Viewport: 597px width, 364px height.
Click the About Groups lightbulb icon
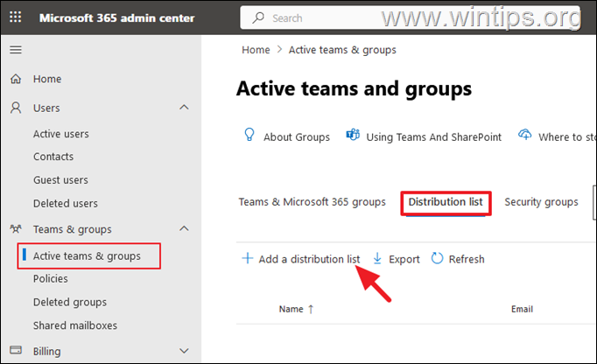tap(249, 135)
